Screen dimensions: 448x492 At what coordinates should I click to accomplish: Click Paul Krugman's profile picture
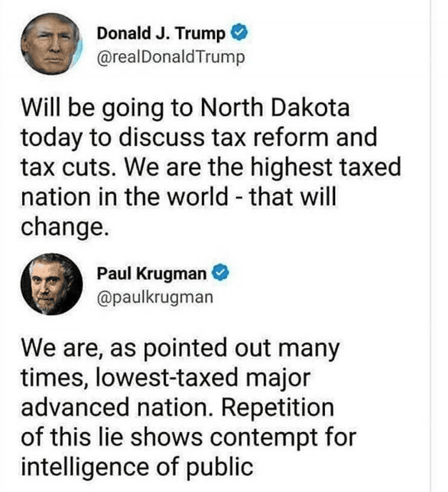(x=52, y=284)
